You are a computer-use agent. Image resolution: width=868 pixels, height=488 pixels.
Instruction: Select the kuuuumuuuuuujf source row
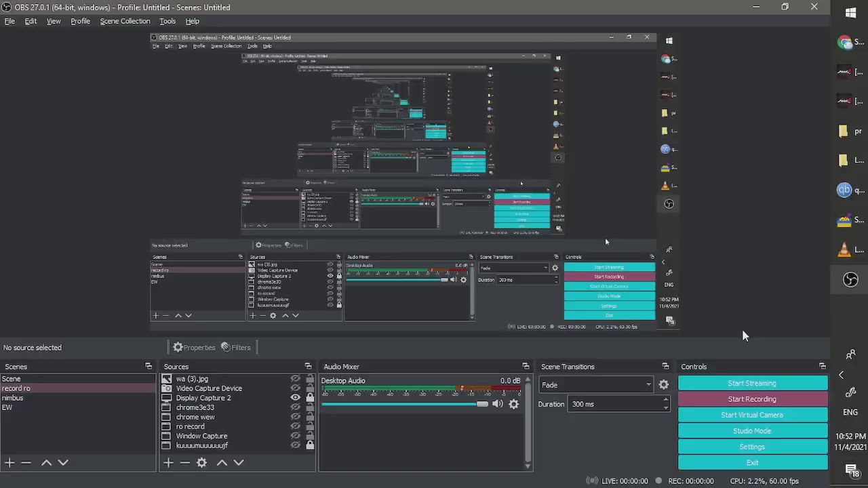pos(237,445)
